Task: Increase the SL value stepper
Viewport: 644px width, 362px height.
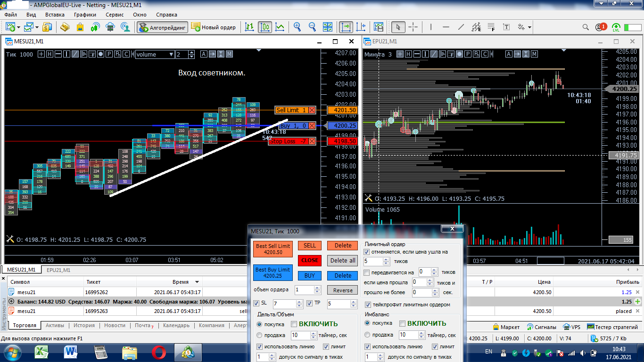Action: click(x=299, y=302)
